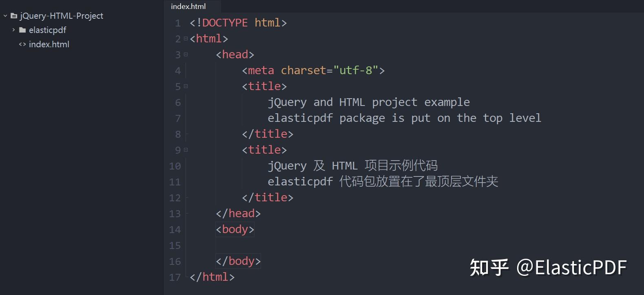Fold the html tag on line 2

tap(186, 39)
